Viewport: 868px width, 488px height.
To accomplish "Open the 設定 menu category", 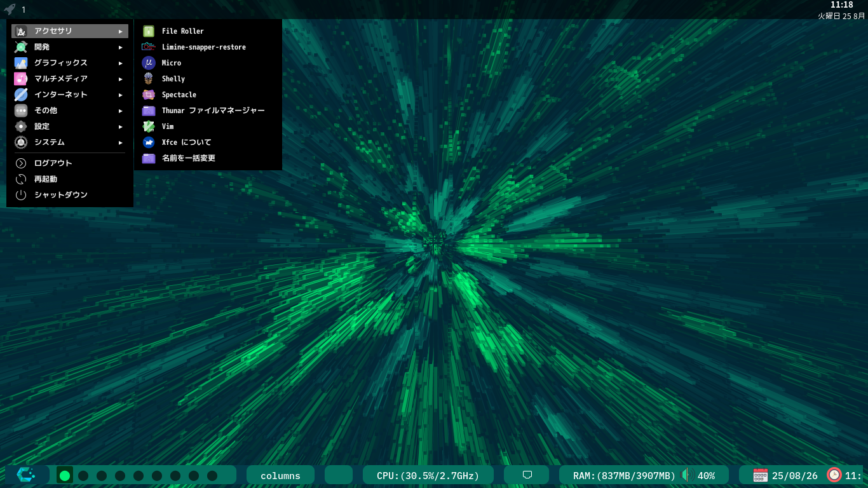I will (70, 126).
